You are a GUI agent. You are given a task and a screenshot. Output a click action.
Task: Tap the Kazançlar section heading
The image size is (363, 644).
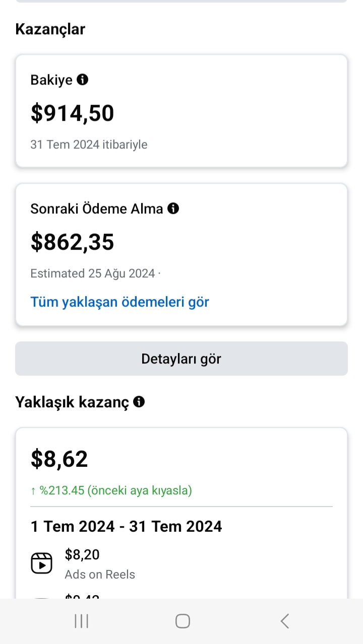pyautogui.click(x=50, y=29)
